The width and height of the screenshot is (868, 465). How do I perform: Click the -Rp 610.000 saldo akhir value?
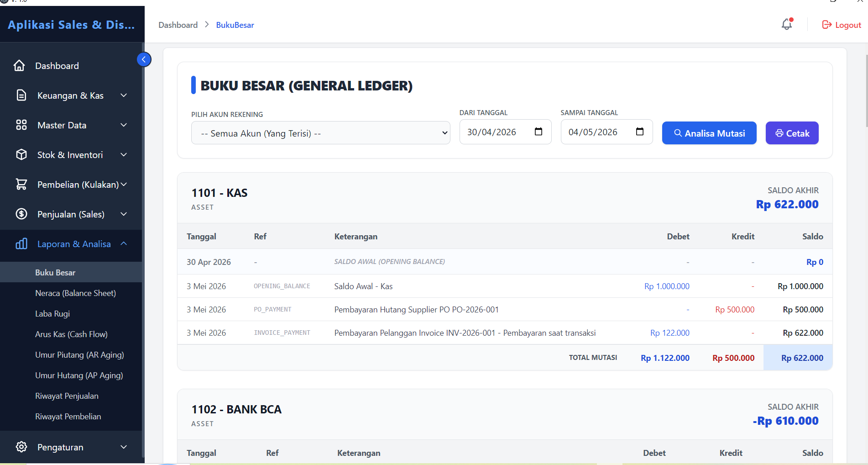click(x=785, y=421)
